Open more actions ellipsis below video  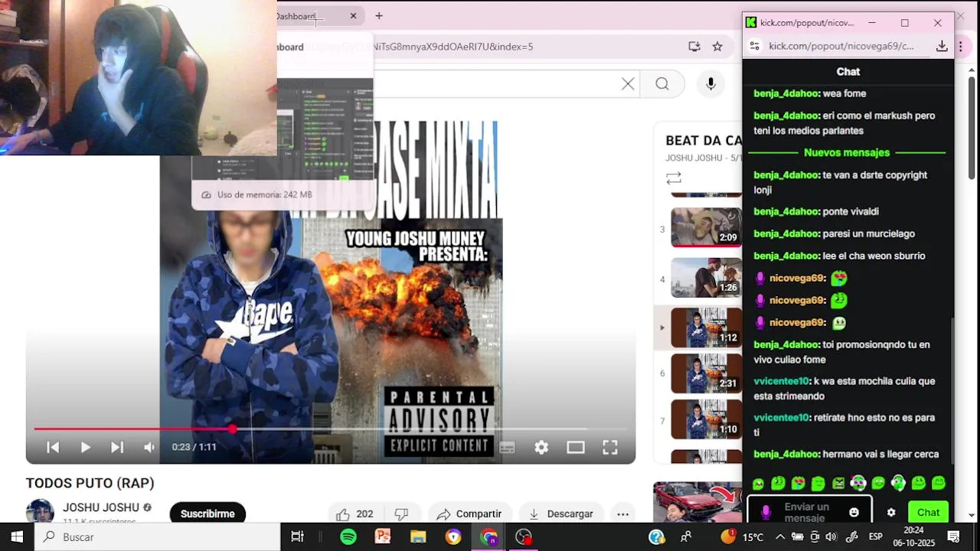(623, 514)
